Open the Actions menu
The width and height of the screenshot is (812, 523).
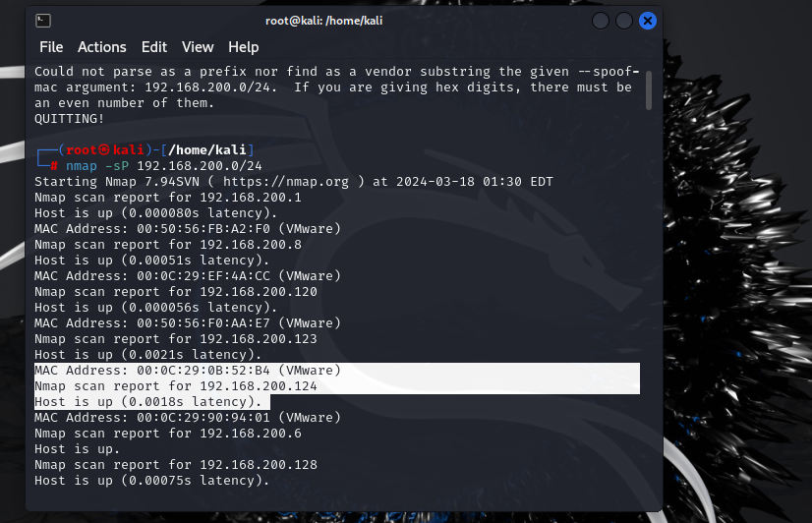pyautogui.click(x=102, y=47)
